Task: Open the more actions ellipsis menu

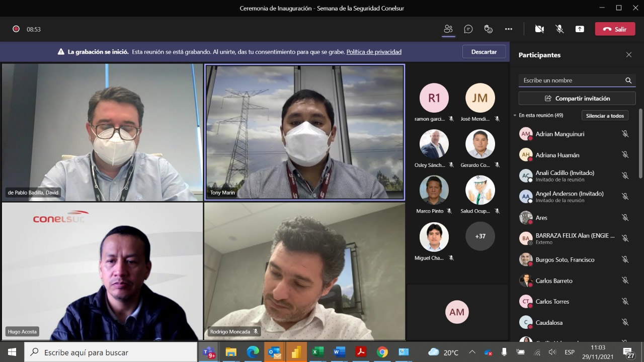Action: coord(509,29)
